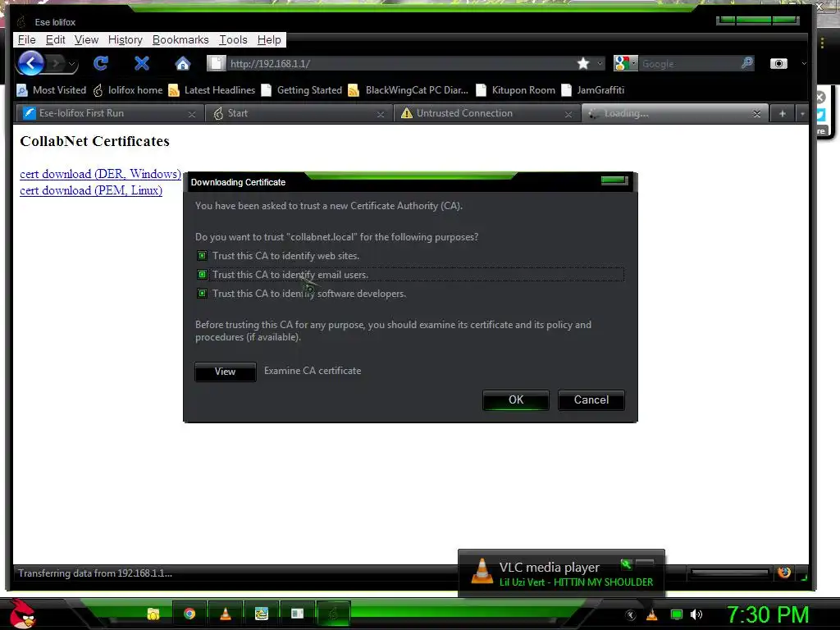
Task: Close the Untrusted Connection tab
Action: [x=568, y=114]
